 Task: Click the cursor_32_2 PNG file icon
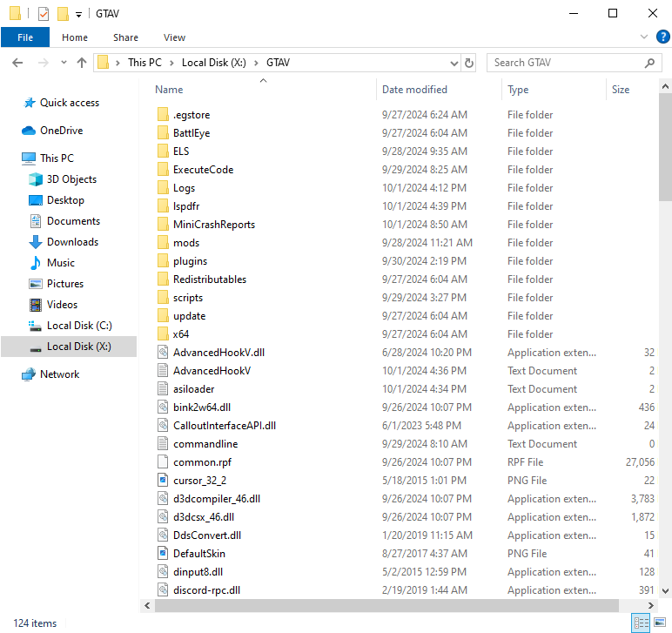(x=163, y=481)
